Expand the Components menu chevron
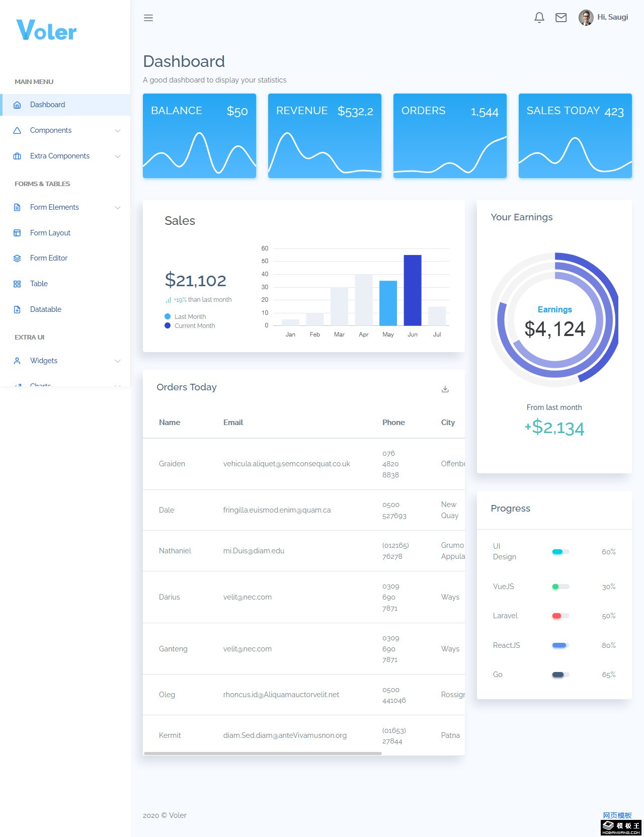Viewport: 644px width, 837px height. [x=118, y=131]
